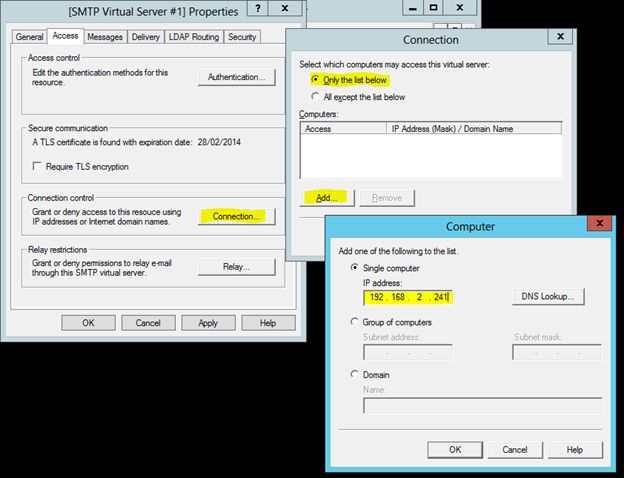Viewport: 624px width, 478px height.
Task: Click the question mark help icon in the SMTP Properties title bar
Action: [258, 8]
